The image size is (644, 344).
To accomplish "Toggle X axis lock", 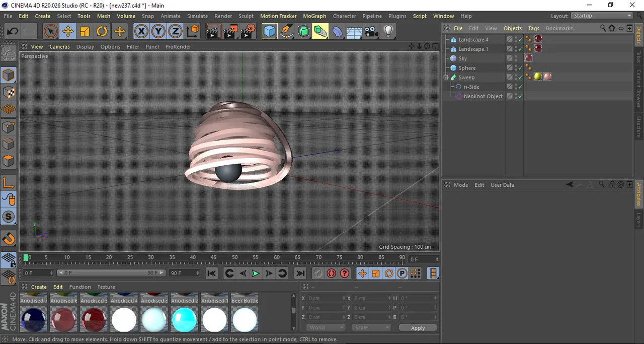I will click(x=141, y=32).
